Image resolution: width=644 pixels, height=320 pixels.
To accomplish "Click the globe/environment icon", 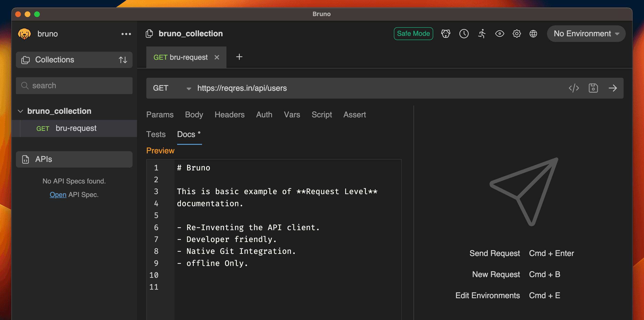I will (x=534, y=34).
